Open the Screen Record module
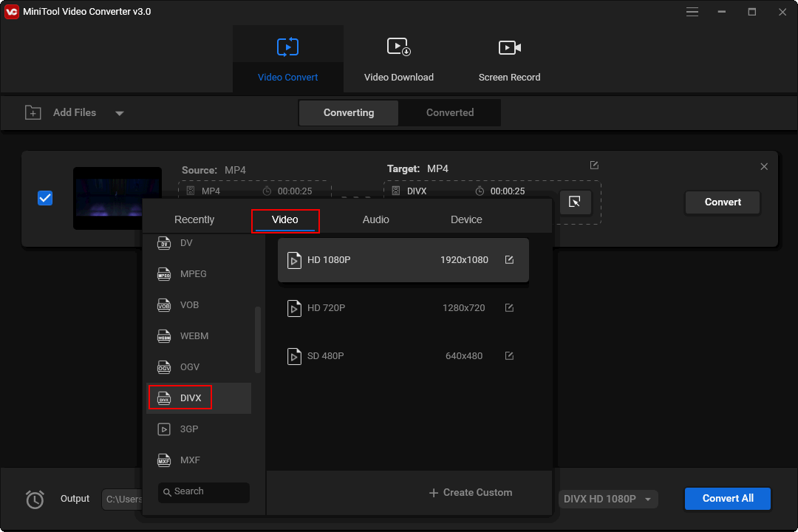This screenshot has height=532, width=798. [x=510, y=58]
